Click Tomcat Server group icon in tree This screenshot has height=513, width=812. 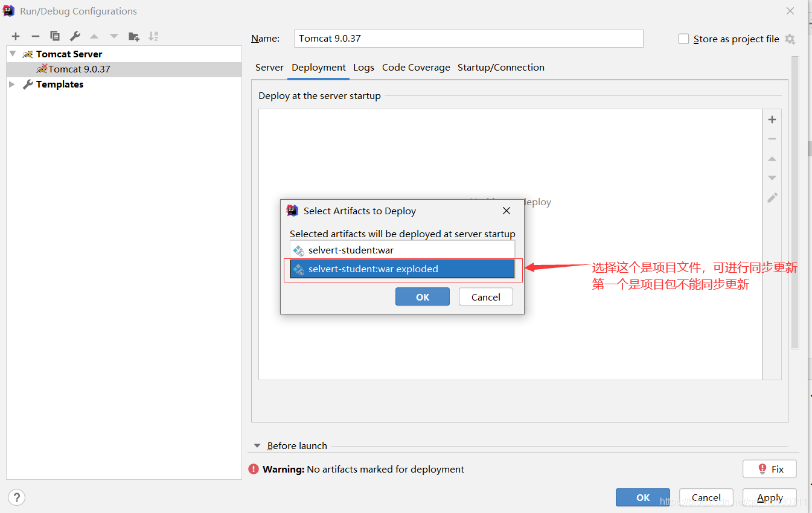pyautogui.click(x=28, y=54)
